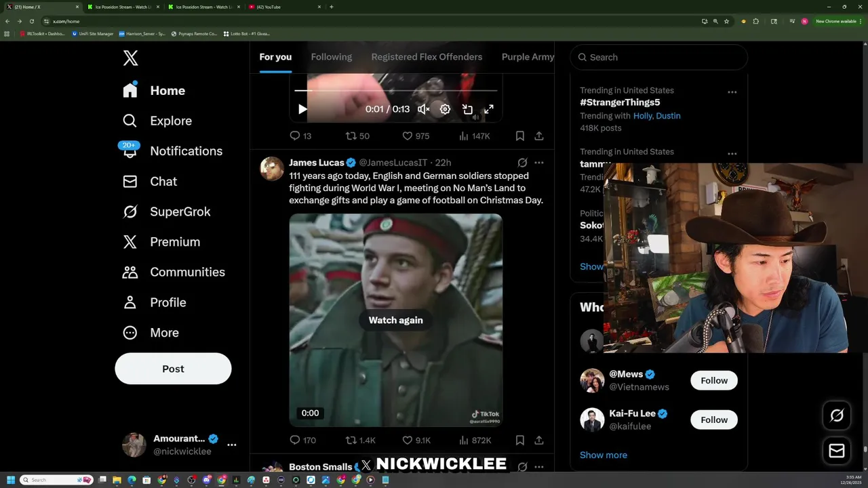
Task: Switch to the Following tab
Action: pyautogui.click(x=332, y=57)
